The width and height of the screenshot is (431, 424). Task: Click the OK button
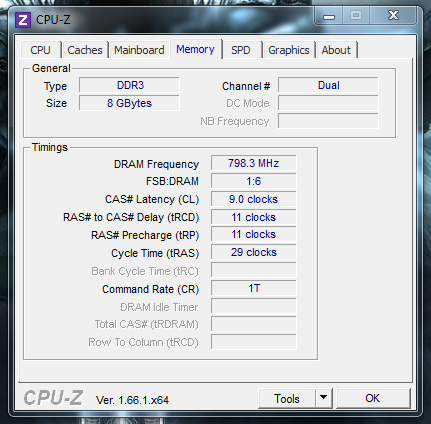click(x=373, y=398)
